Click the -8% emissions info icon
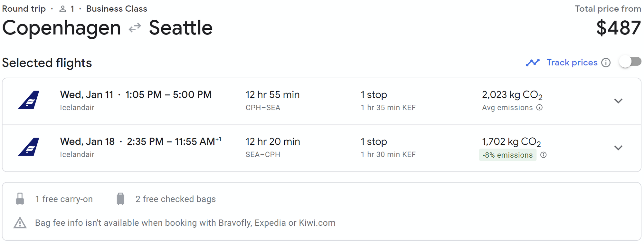This screenshot has width=644, height=244. tap(544, 155)
